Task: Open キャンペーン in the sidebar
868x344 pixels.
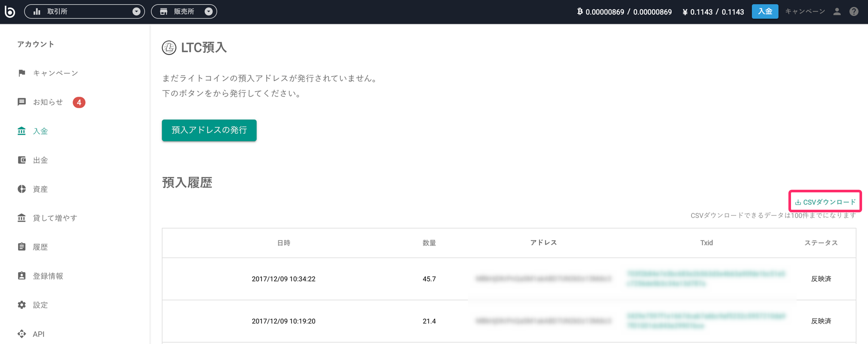Action: (x=56, y=73)
